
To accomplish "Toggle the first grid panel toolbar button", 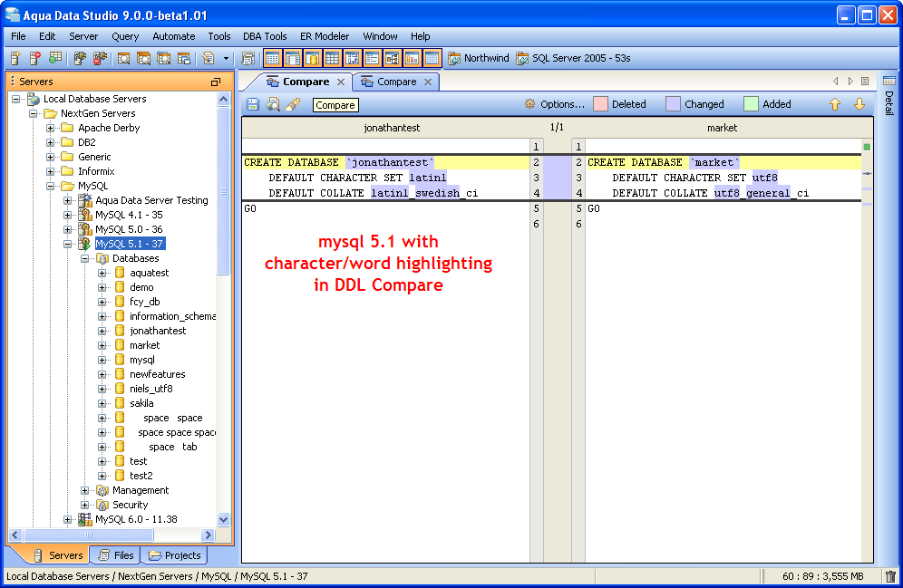I will click(272, 58).
